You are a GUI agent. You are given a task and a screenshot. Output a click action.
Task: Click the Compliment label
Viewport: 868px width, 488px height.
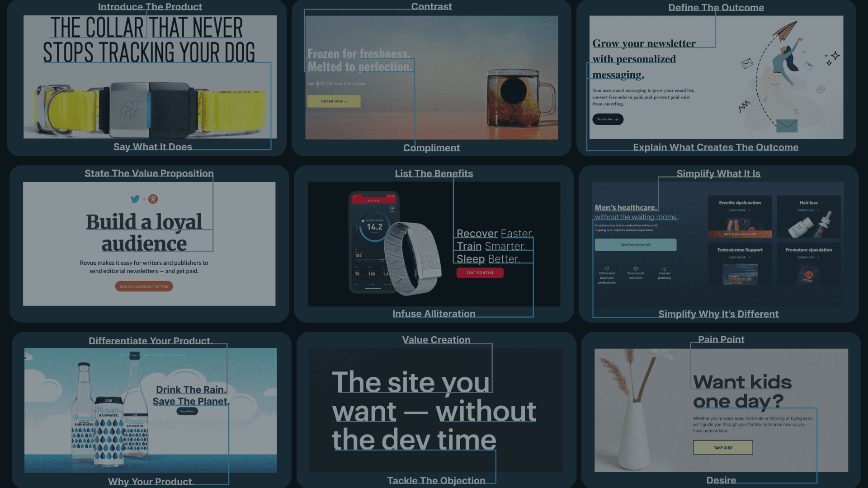tap(431, 148)
